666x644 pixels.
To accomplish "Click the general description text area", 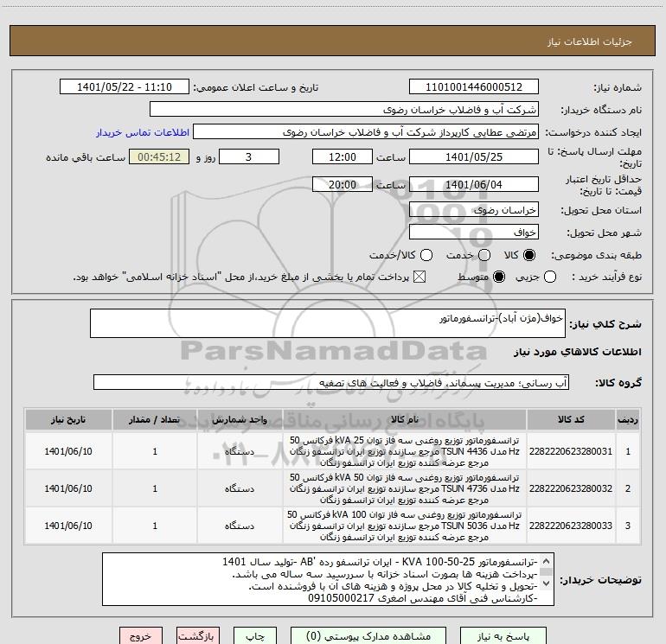I will tap(328, 323).
